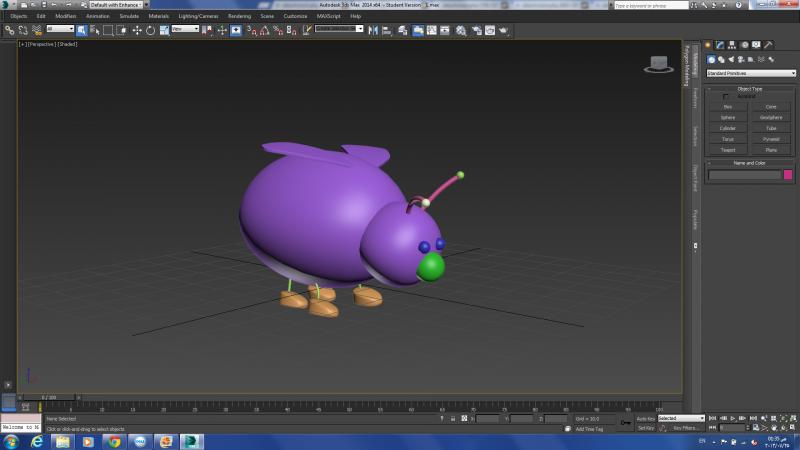This screenshot has width=800, height=450.
Task: Create a Box primitive button
Action: [728, 107]
